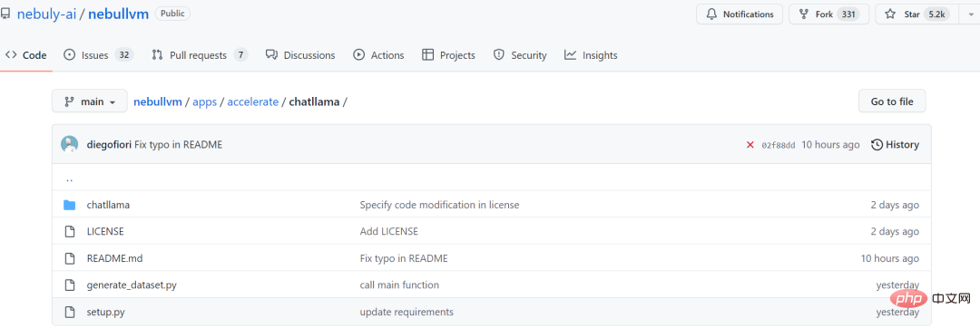980x328 pixels.
Task: Navigate to accelerate folder in breadcrumb
Action: 252,101
